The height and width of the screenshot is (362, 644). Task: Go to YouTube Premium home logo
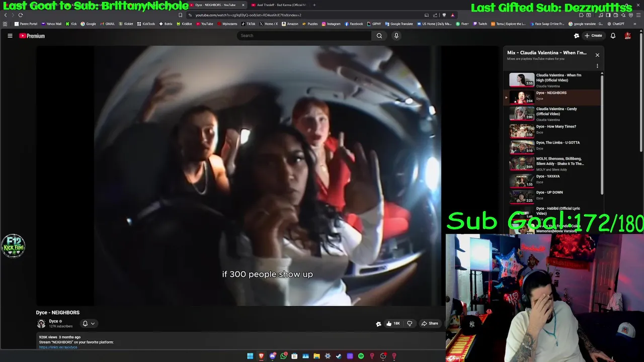coord(32,36)
